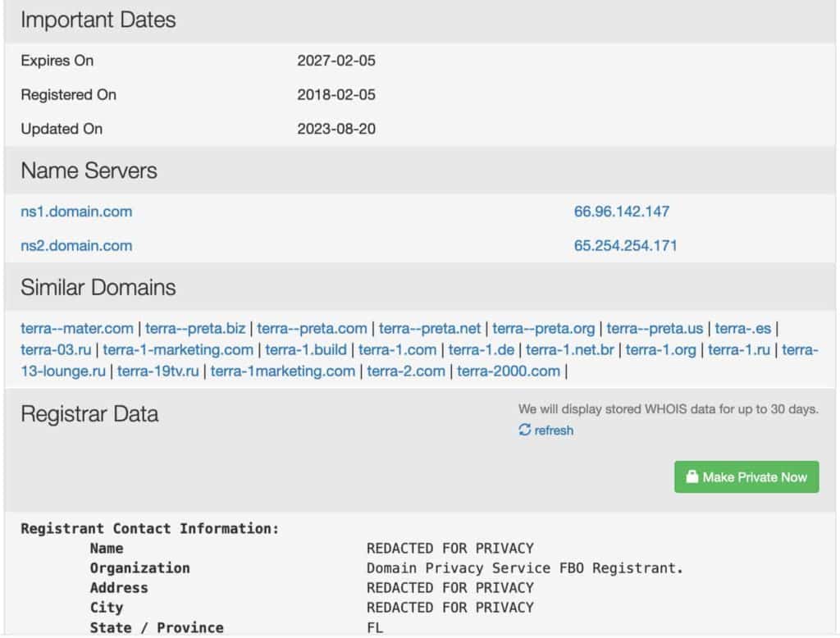Open similar domain terra--mater.com

77,329
